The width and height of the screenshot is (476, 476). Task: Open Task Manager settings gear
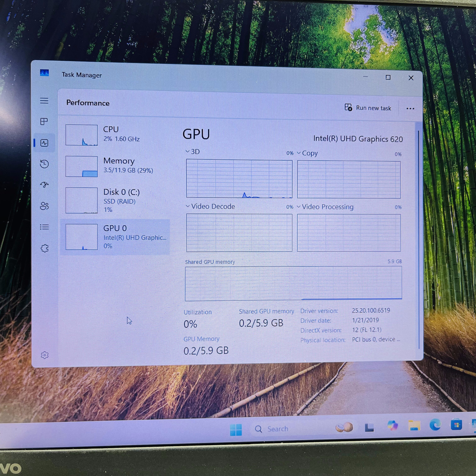tap(45, 355)
